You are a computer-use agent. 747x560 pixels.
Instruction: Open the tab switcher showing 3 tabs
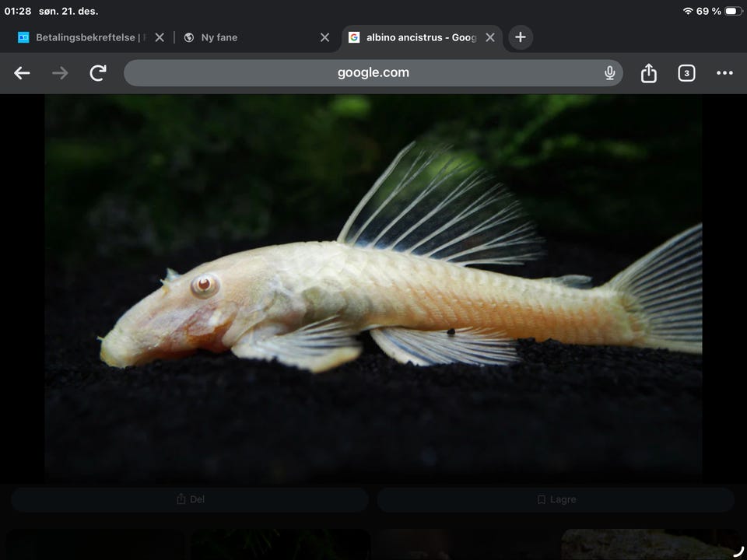tap(686, 73)
